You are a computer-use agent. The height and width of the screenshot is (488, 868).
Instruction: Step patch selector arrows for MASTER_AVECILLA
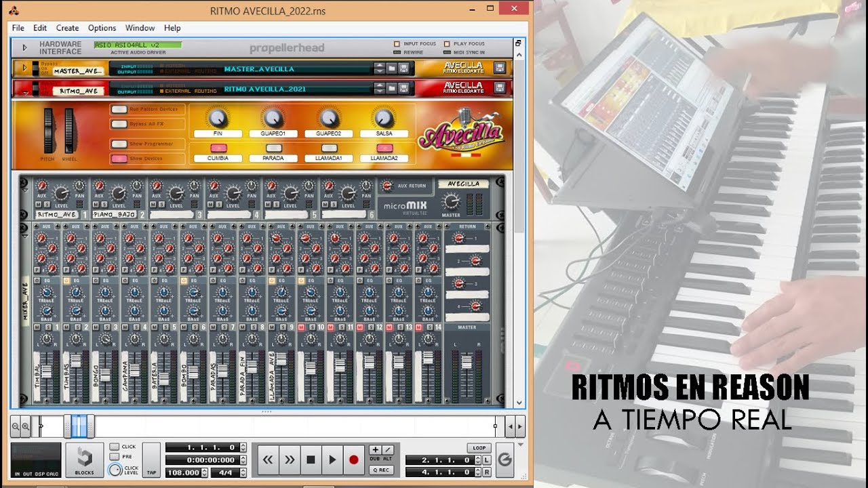pyautogui.click(x=380, y=68)
